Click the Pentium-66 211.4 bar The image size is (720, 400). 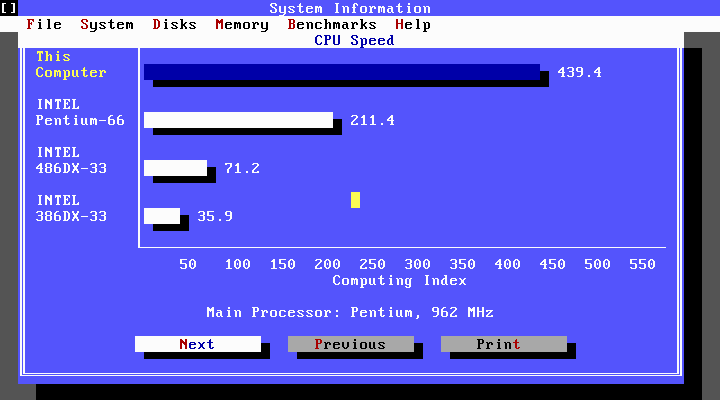[238, 120]
